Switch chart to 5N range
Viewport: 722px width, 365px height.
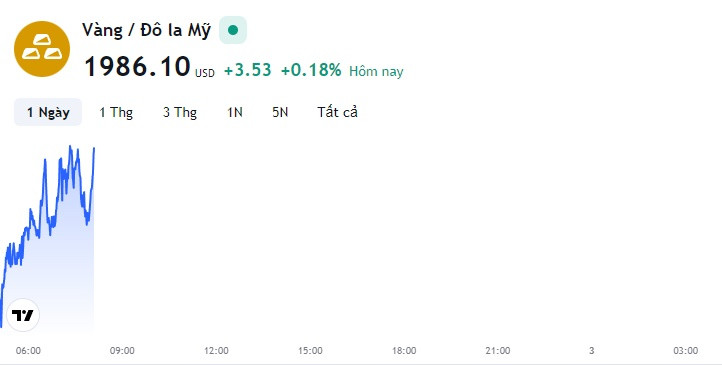tap(280, 112)
